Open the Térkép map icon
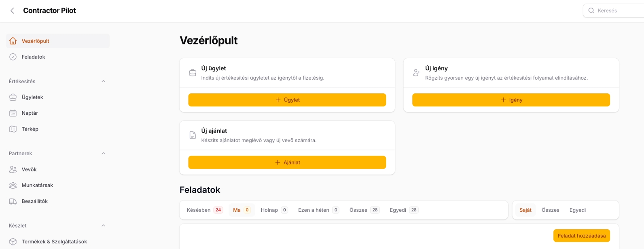 tap(13, 129)
